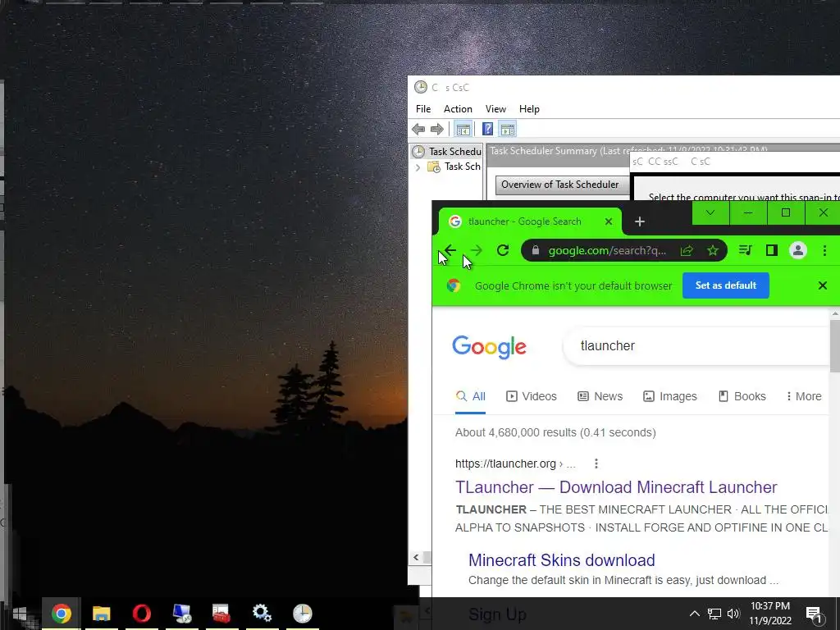Expand the Task Scheduler Library node
Image resolution: width=840 pixels, height=630 pixels.
pyautogui.click(x=418, y=167)
